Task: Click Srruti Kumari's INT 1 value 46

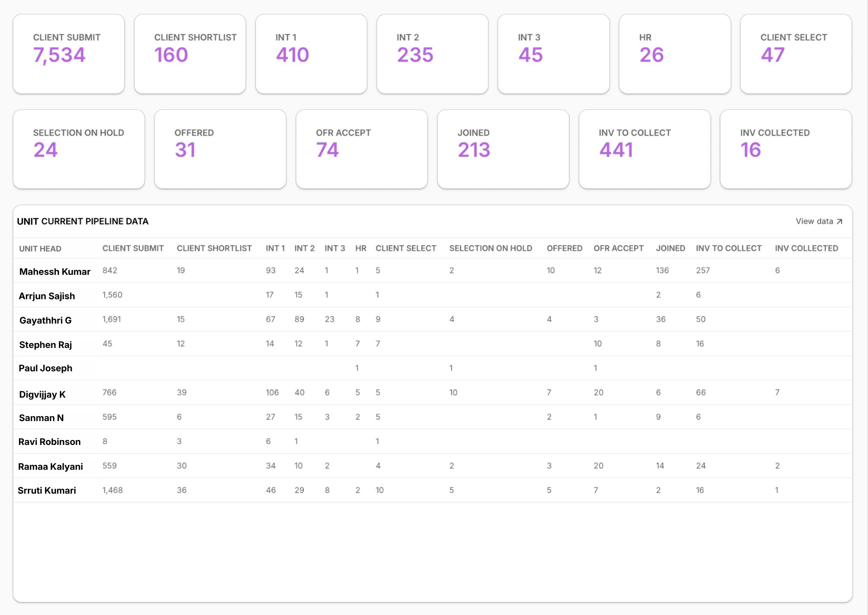Action: [x=271, y=490]
